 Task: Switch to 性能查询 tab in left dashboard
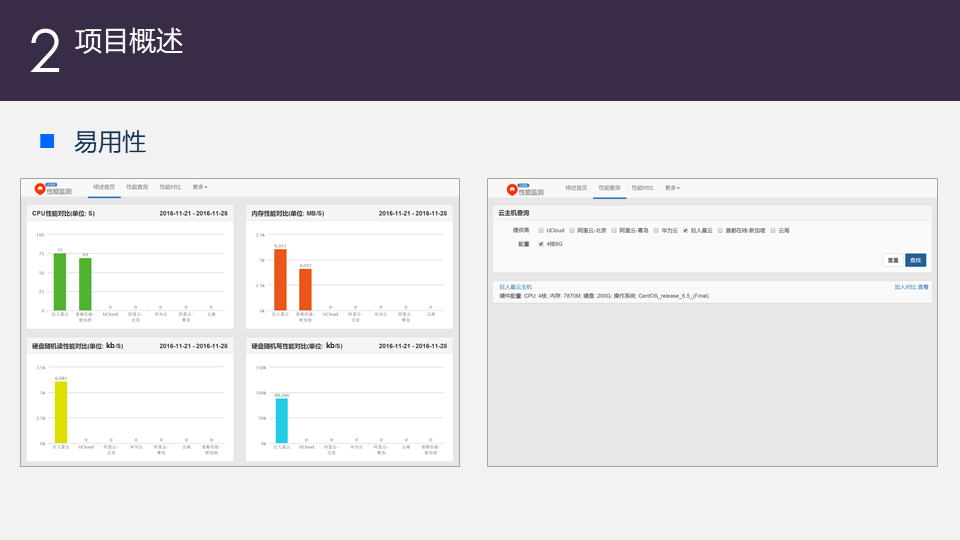coord(137,187)
